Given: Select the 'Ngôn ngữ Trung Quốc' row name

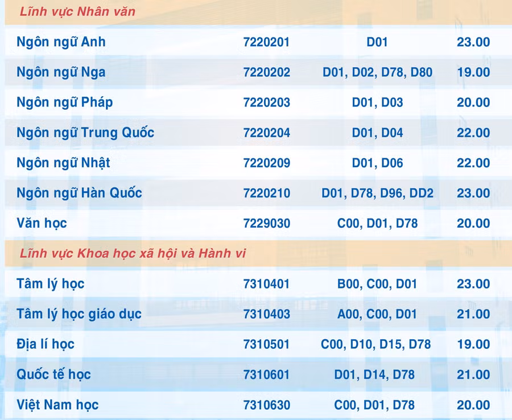Looking at the screenshot, I should (x=85, y=133).
